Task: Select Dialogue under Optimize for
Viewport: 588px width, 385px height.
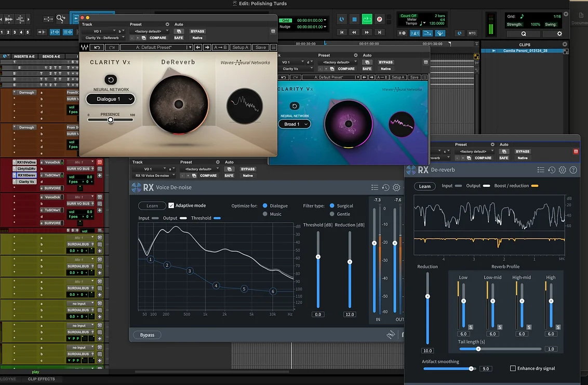Action: (265, 205)
